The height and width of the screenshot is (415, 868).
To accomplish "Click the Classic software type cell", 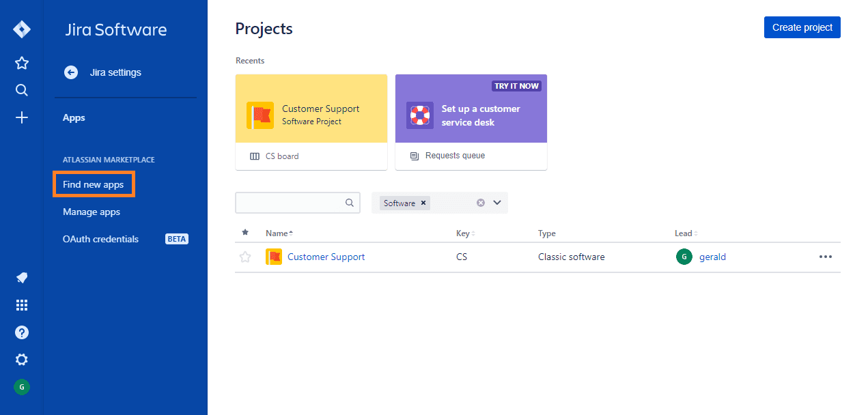I will 572,257.
